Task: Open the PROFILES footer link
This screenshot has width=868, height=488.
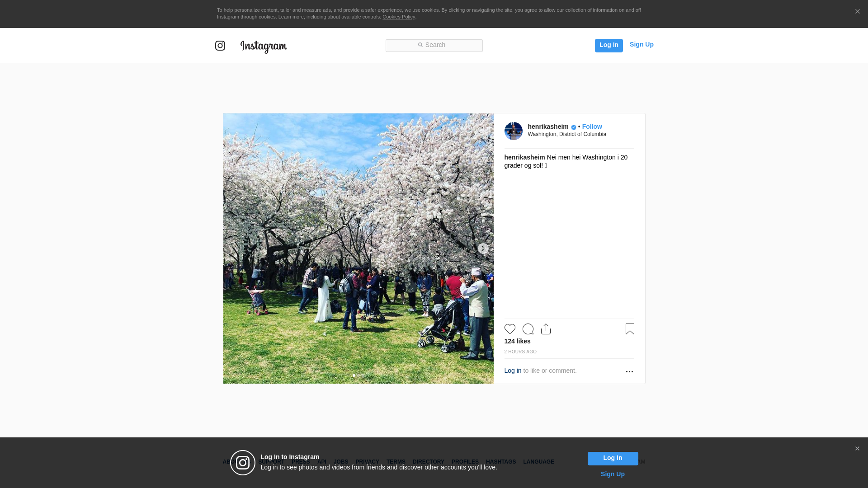Action: pos(465,462)
